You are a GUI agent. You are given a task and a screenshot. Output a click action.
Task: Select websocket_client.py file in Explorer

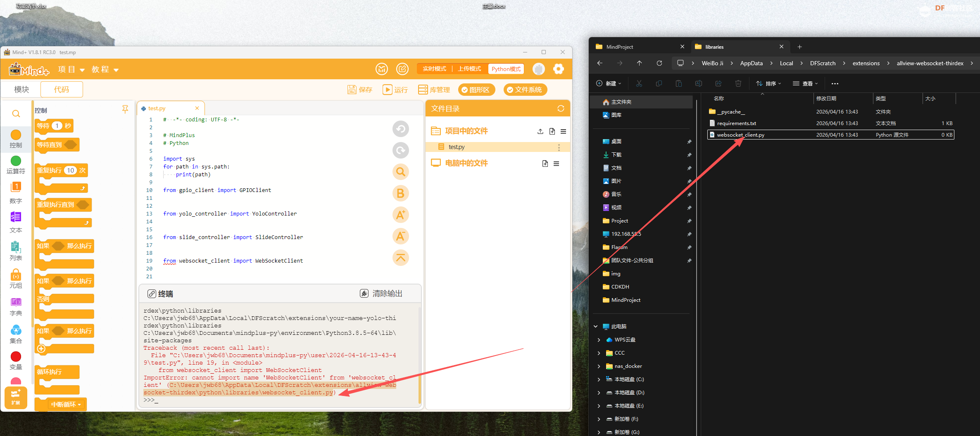tap(740, 135)
